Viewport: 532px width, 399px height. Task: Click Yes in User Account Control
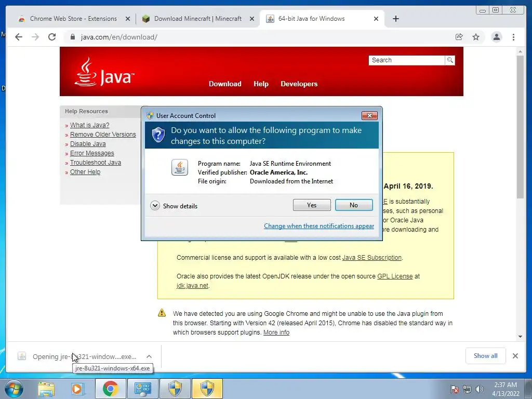tap(312, 205)
